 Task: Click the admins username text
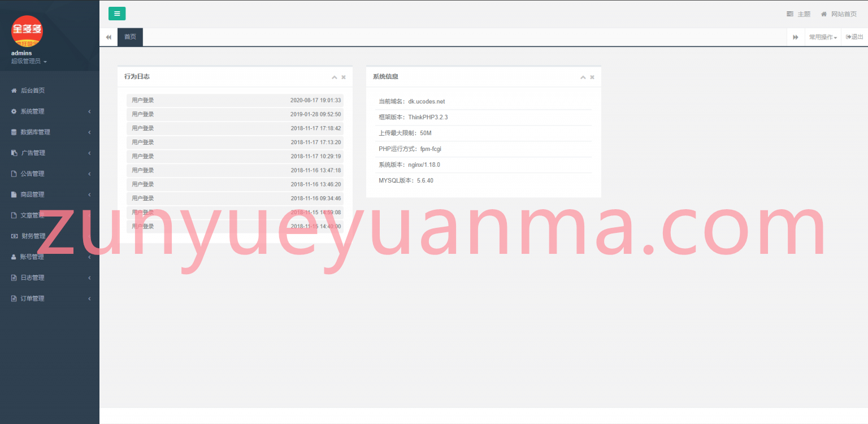pyautogui.click(x=21, y=53)
